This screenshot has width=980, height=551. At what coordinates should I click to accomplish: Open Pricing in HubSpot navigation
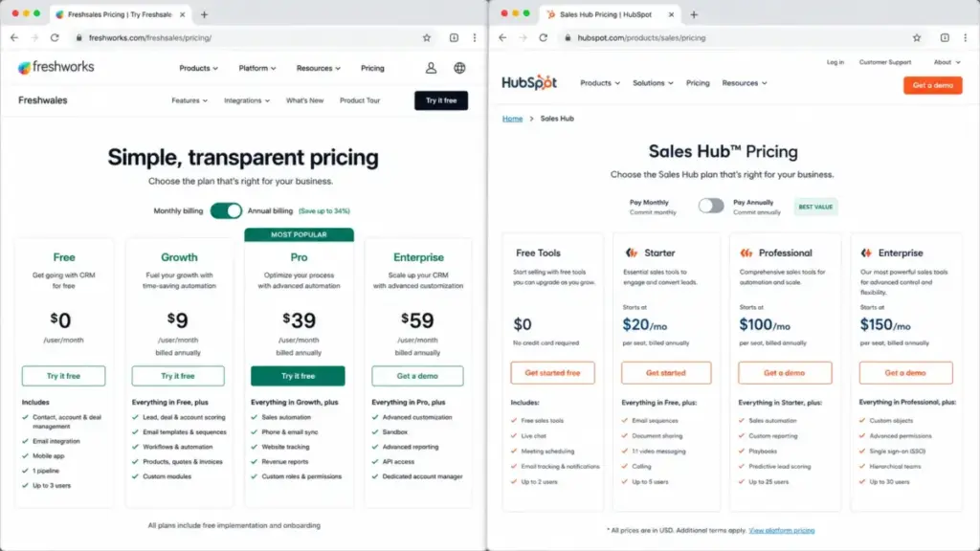[698, 83]
